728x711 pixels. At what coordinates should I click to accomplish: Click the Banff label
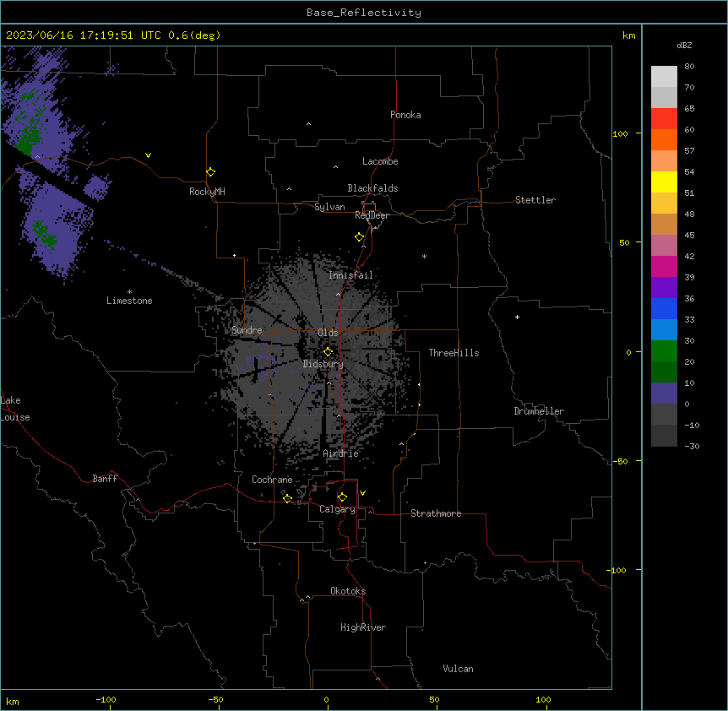coord(105,479)
